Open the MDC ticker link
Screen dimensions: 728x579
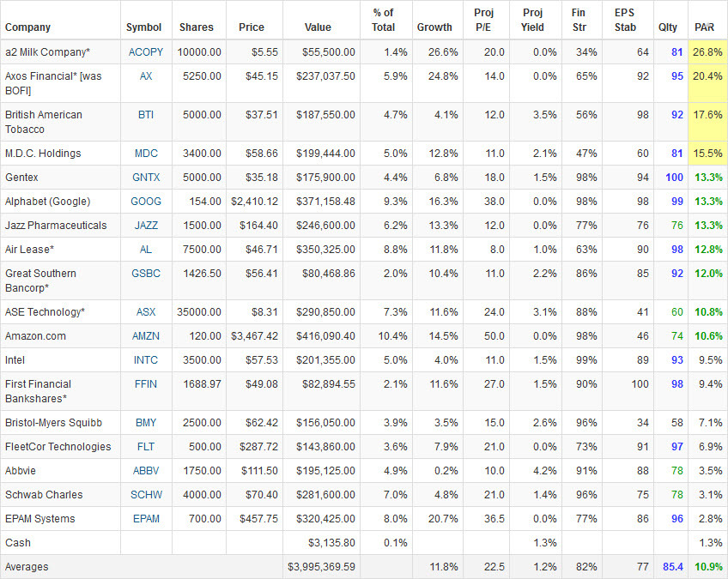(146, 153)
